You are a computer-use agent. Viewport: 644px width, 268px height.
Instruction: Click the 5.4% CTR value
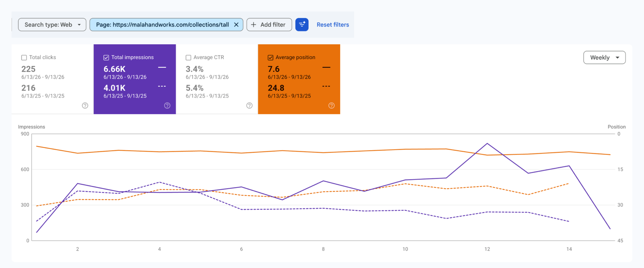[x=194, y=88]
